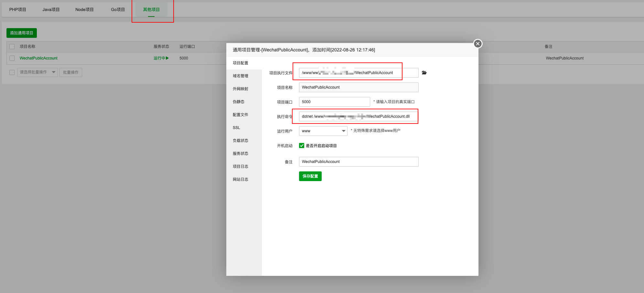The height and width of the screenshot is (293, 644).
Task: Click the 保存配置 button
Action: click(310, 176)
